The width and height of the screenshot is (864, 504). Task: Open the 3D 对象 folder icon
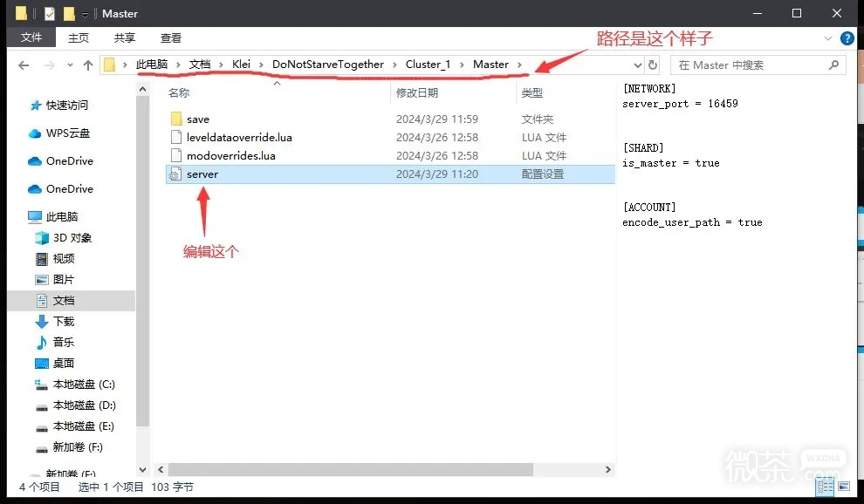[41, 238]
